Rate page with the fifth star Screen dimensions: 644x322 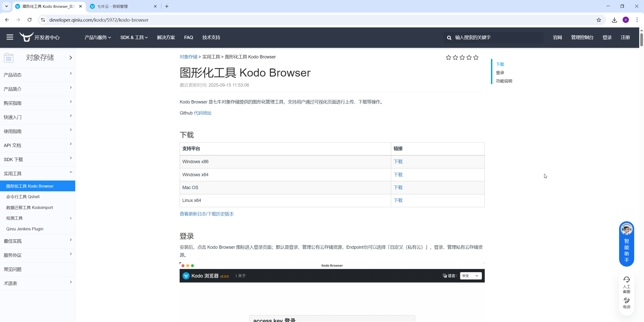point(476,58)
